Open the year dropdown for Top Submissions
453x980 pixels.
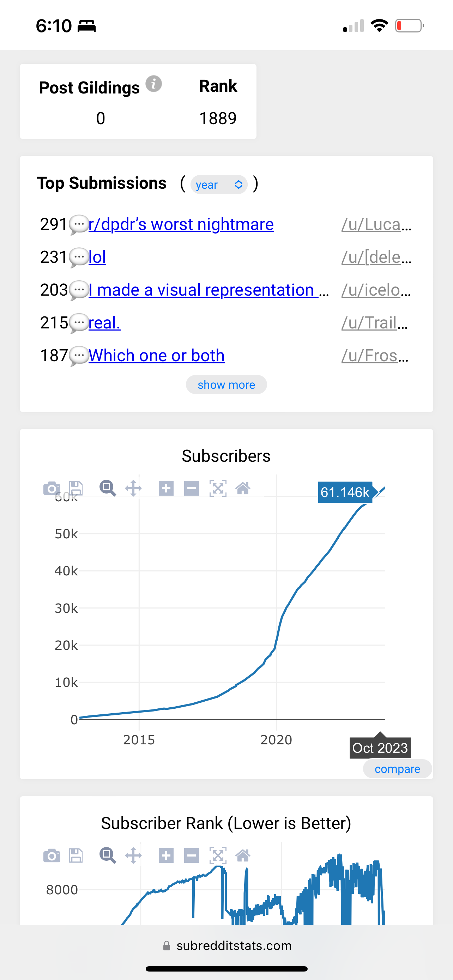coord(219,184)
